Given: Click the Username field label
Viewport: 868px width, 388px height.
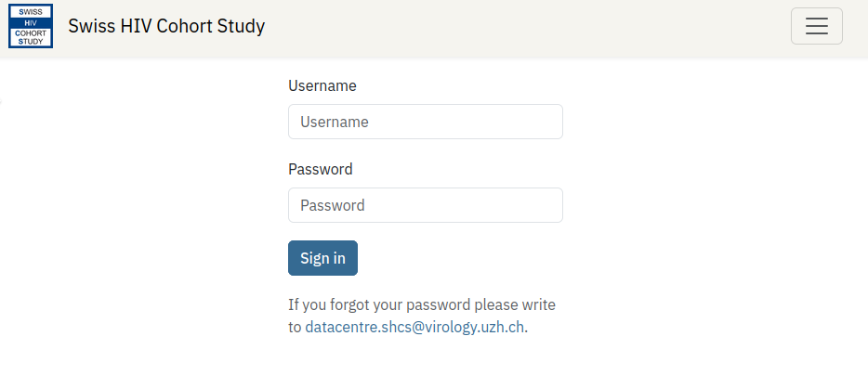Looking at the screenshot, I should 322,85.
